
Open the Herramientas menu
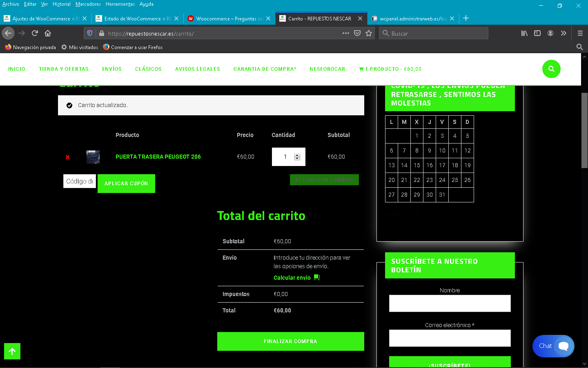pyautogui.click(x=120, y=4)
